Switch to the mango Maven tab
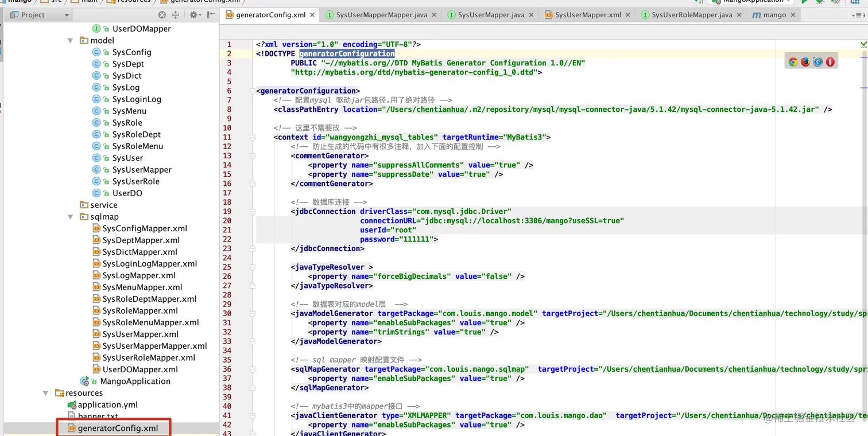The image size is (868, 436). [x=774, y=15]
